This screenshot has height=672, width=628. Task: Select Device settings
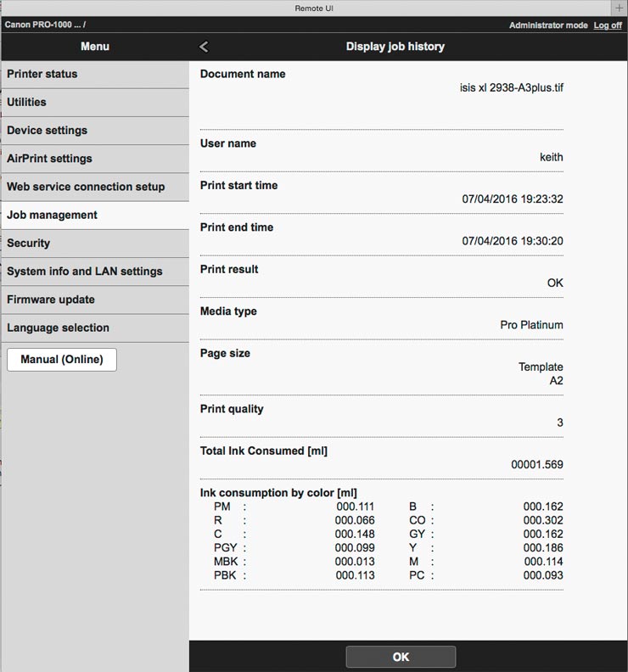95,131
